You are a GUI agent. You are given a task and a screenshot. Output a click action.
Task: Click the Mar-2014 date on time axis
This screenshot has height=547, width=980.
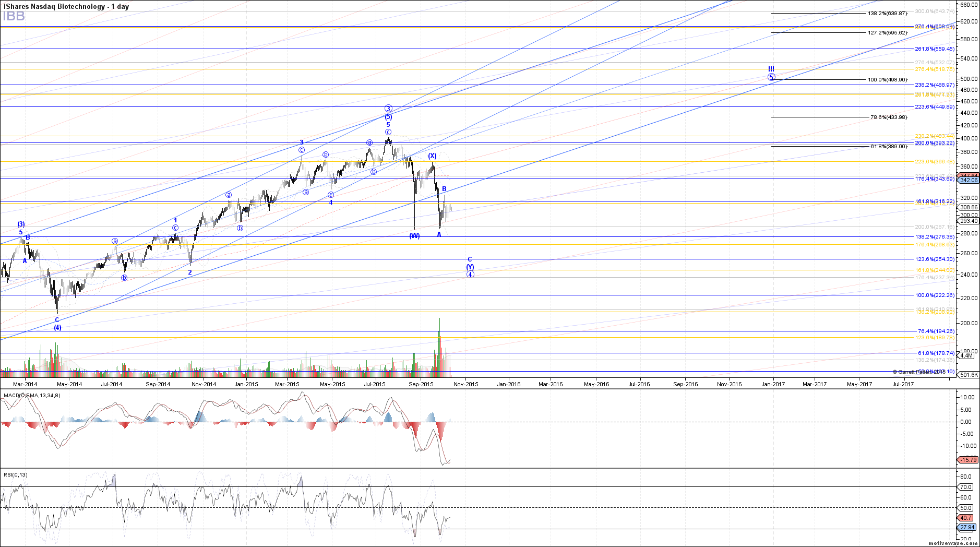point(25,384)
